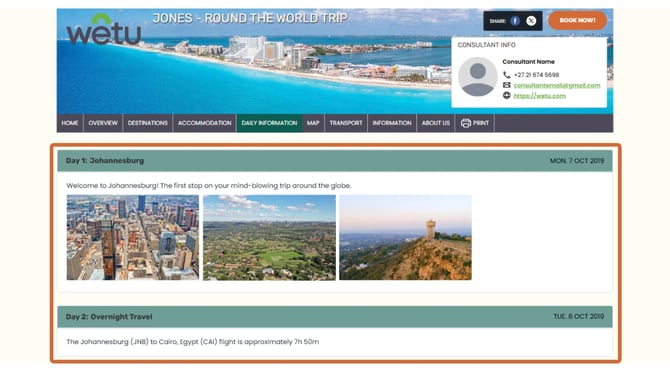Click the Jones - Round the World Trip title
670x372 pixels.
[x=250, y=18]
